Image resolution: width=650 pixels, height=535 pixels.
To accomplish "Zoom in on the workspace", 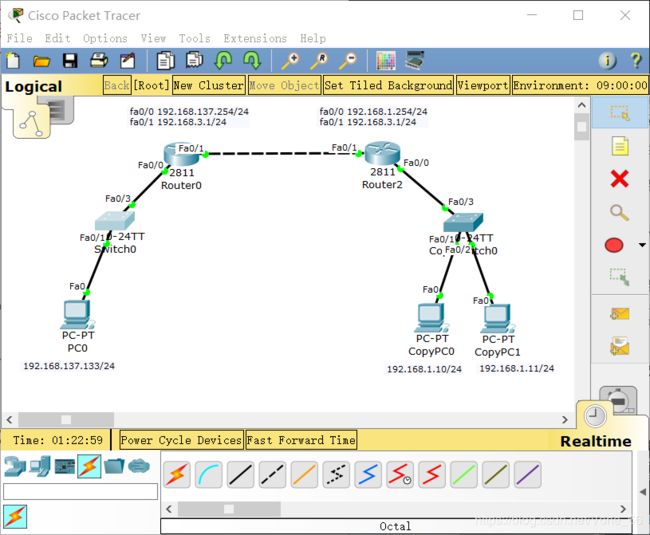I will coord(291,61).
